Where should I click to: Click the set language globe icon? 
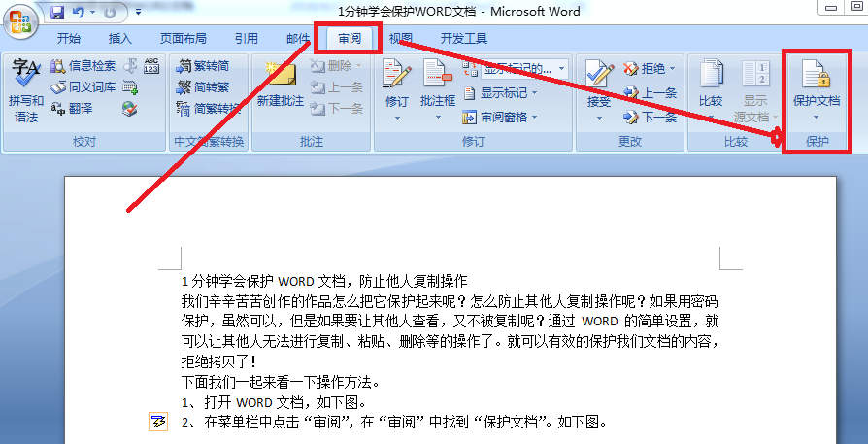tap(130, 109)
